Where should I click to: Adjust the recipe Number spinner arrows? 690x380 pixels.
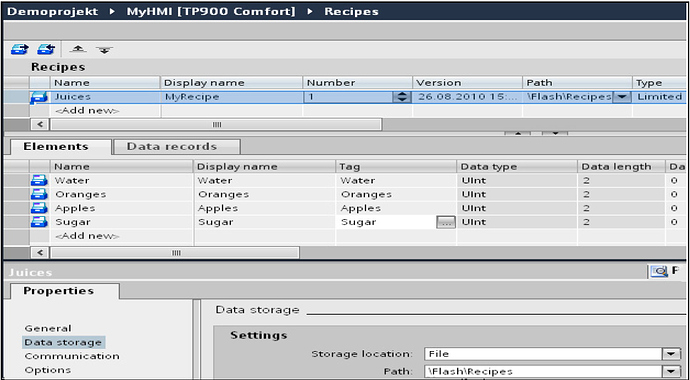click(x=401, y=97)
